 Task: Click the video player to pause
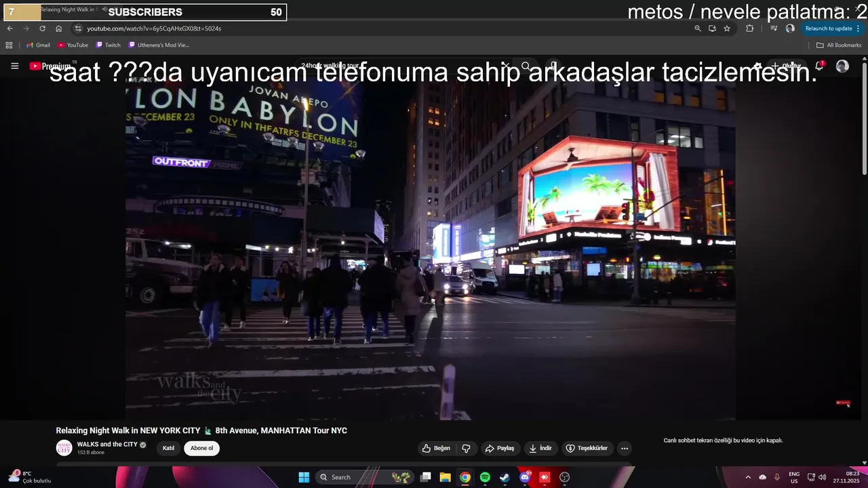point(430,247)
